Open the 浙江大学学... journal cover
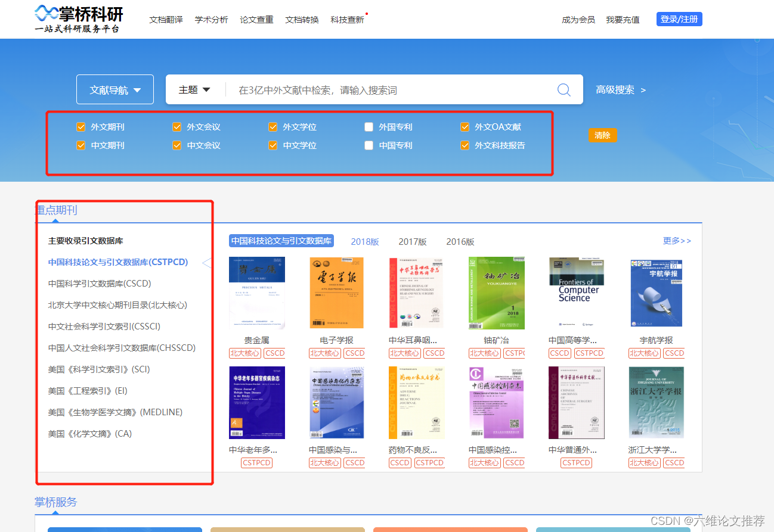The image size is (774, 532). pos(657,403)
